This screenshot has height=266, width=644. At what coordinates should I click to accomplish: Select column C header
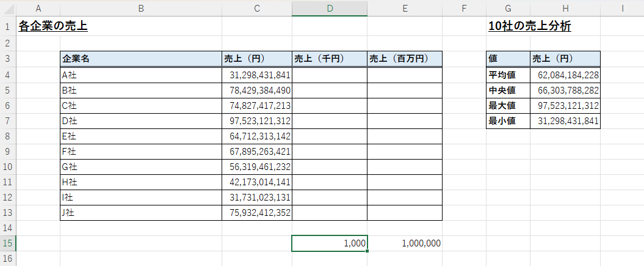(256, 8)
